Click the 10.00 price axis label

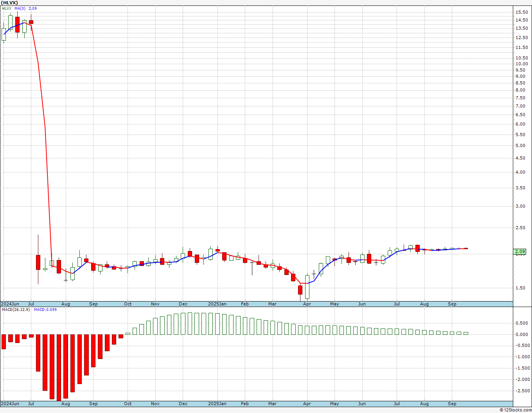pos(521,64)
